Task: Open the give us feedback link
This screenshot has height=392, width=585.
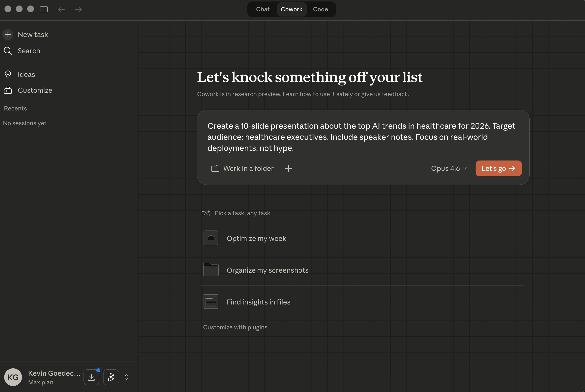Action: pyautogui.click(x=384, y=94)
